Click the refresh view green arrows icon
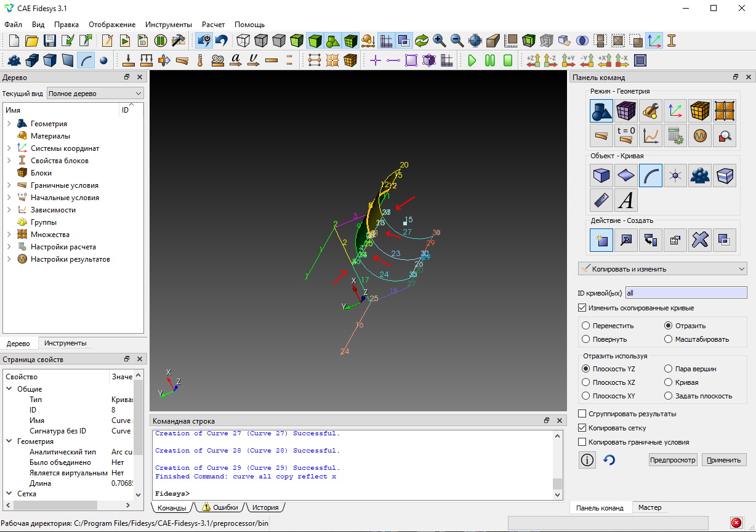The width and height of the screenshot is (756, 532). [x=422, y=41]
